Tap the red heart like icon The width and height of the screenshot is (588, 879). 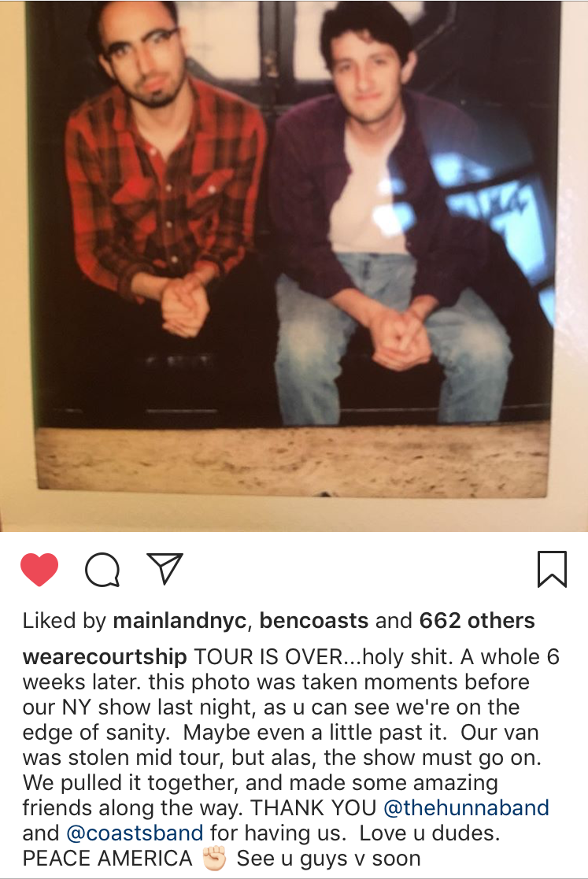(x=39, y=570)
